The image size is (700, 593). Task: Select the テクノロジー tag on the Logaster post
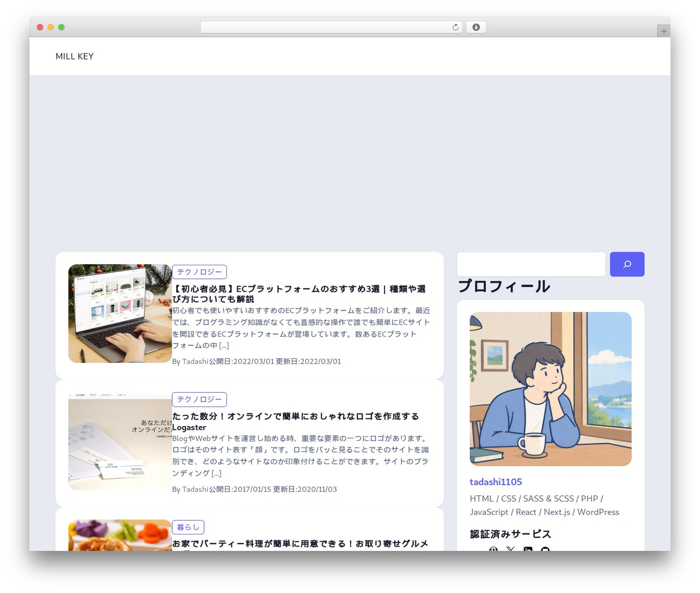(199, 399)
